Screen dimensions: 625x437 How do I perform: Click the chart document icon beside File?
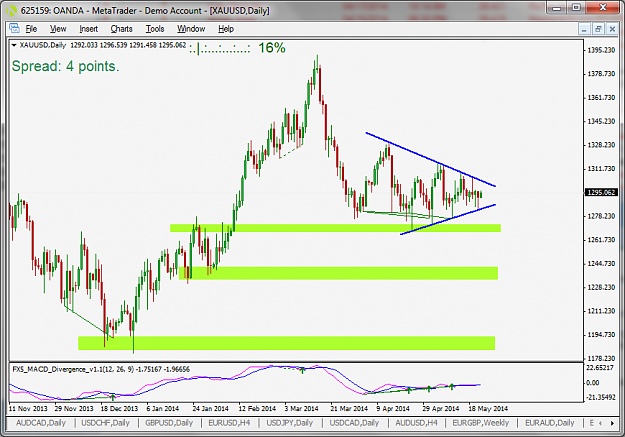(x=14, y=29)
